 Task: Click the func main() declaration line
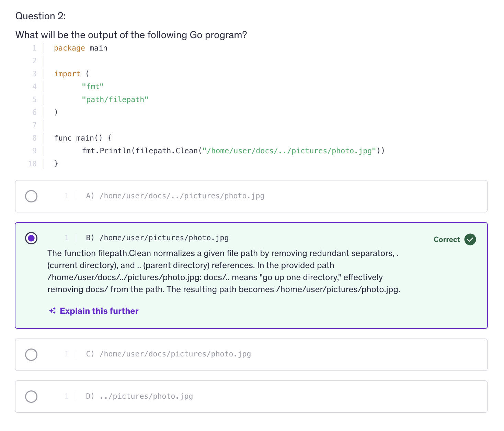(x=83, y=138)
